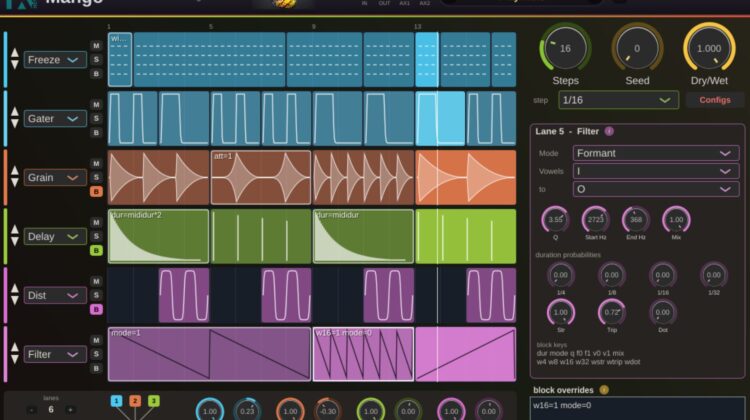The image size is (750, 420).
Task: Click the 1/32 duration probability knob
Action: [x=714, y=275]
